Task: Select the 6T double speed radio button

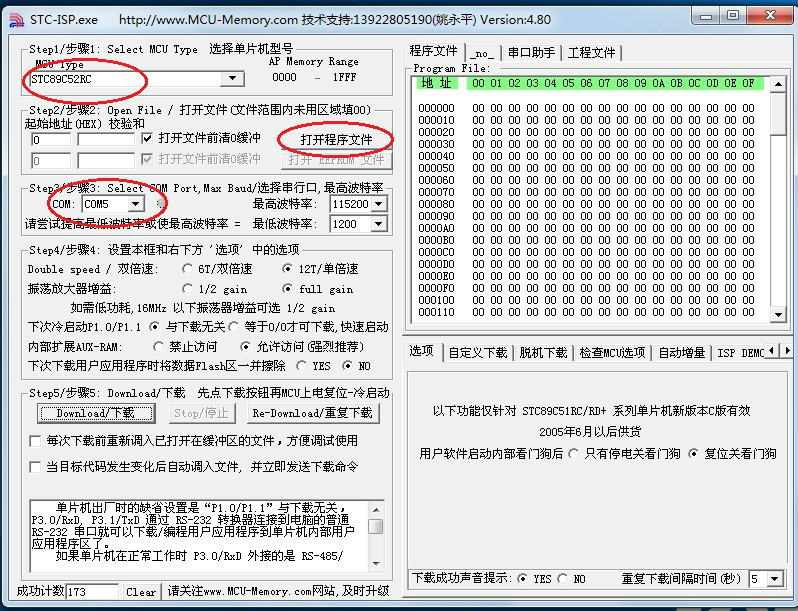Action: click(188, 269)
